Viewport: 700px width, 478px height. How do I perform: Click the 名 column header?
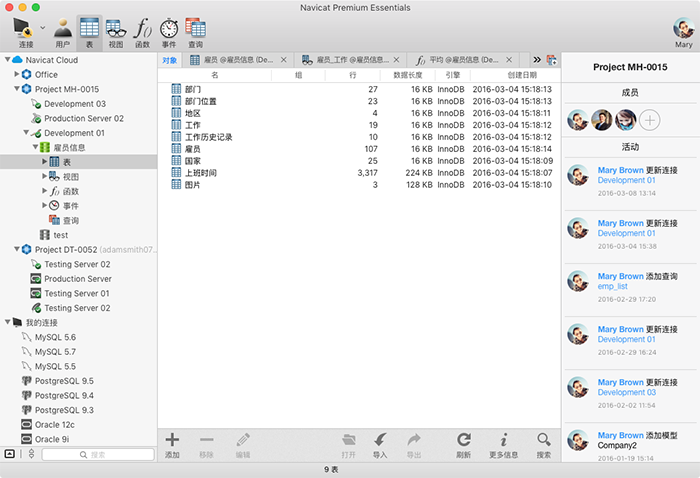coord(215,75)
